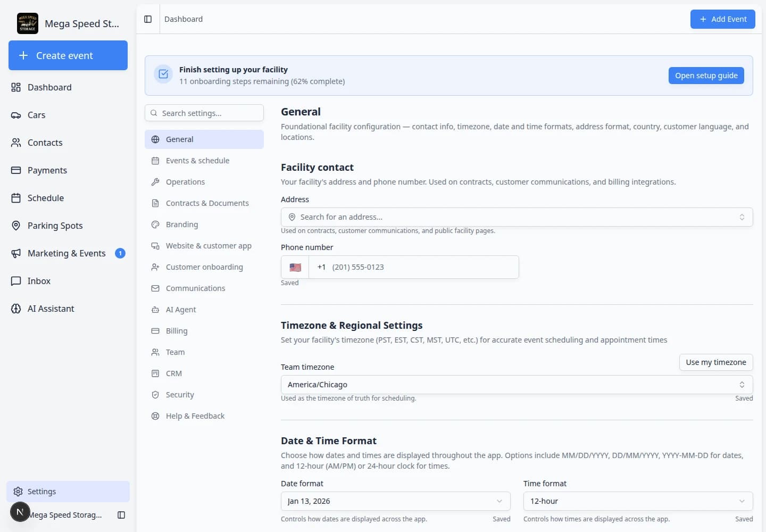This screenshot has width=766, height=532.
Task: Go to Dashboard in the sidebar
Action: pos(68,87)
